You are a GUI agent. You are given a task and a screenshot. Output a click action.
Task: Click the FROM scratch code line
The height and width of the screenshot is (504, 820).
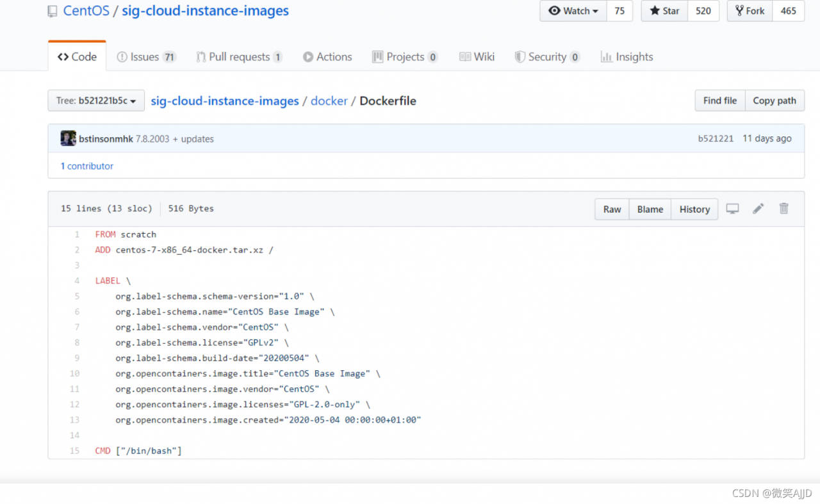point(126,234)
